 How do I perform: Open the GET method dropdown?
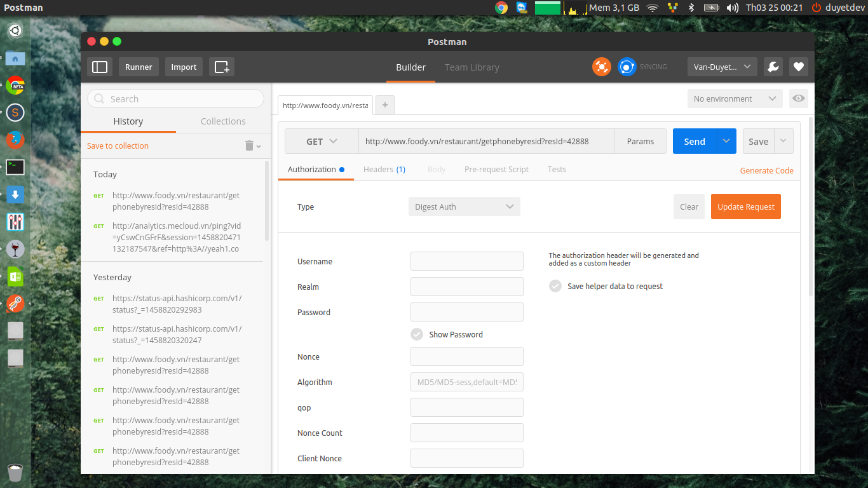[x=322, y=141]
